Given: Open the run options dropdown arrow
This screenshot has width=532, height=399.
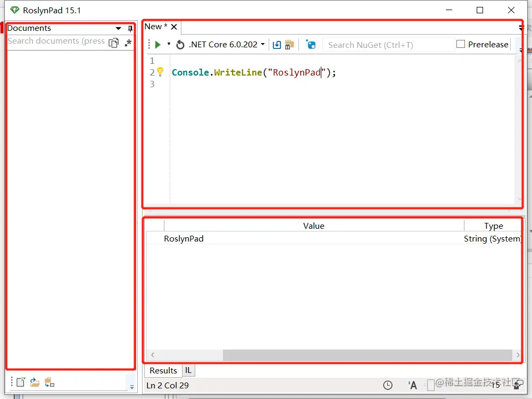Looking at the screenshot, I should click(169, 44).
